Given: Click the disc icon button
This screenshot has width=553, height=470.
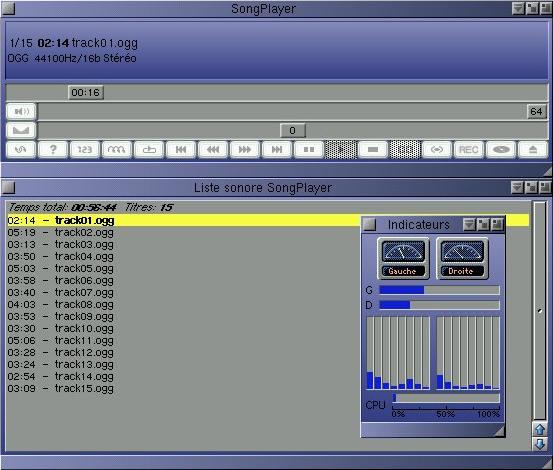Looking at the screenshot, I should (501, 149).
